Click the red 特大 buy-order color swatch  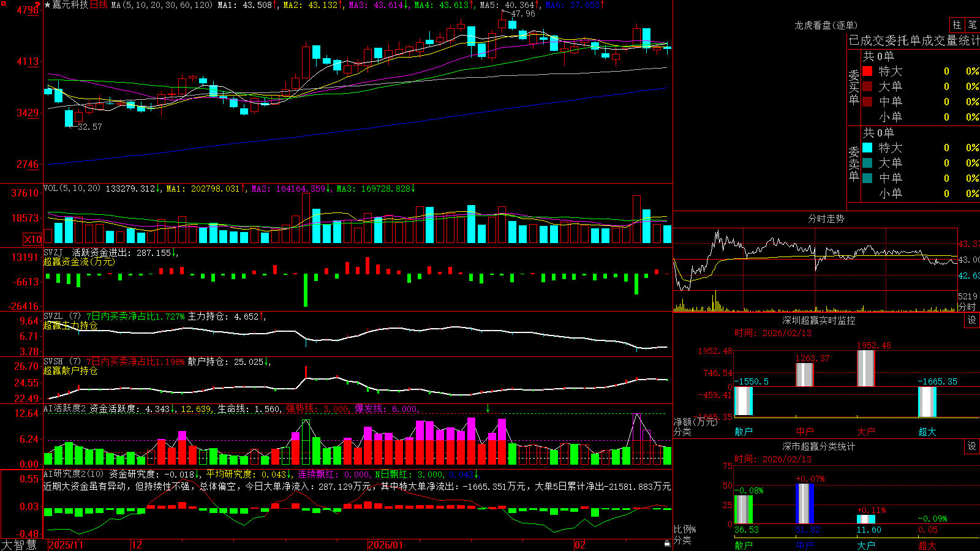tap(867, 71)
